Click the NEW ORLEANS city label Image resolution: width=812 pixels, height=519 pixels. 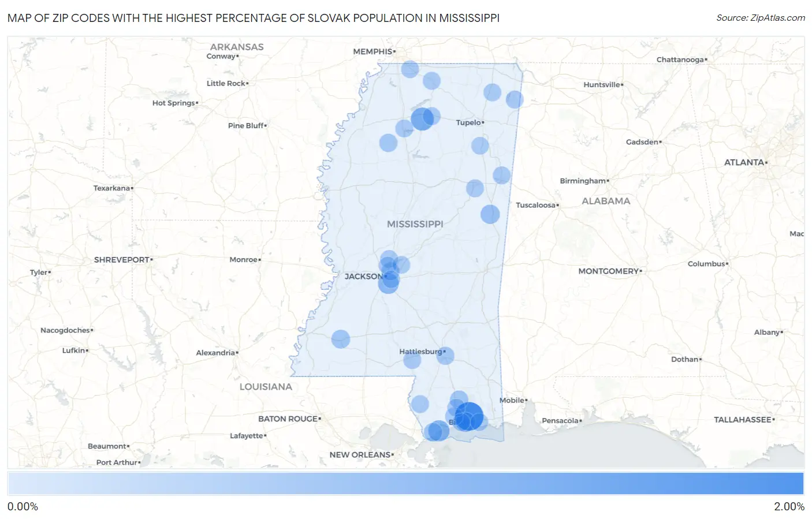[360, 455]
